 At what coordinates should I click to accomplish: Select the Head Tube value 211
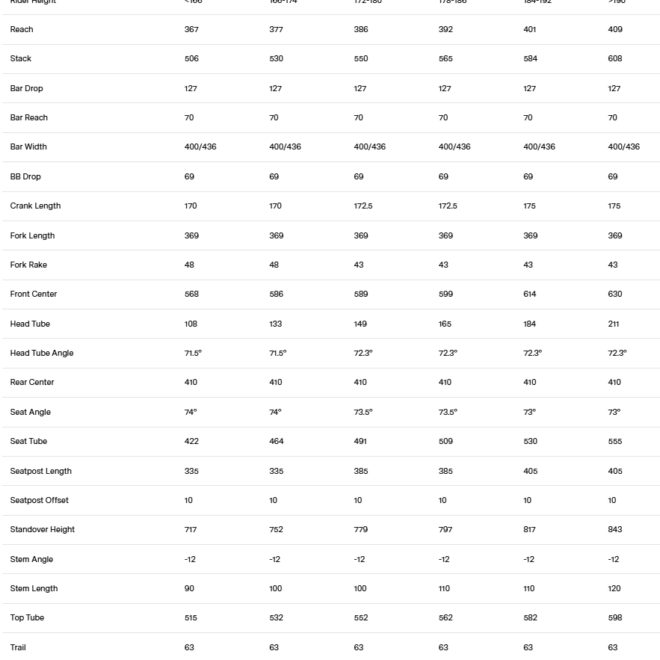(x=614, y=324)
